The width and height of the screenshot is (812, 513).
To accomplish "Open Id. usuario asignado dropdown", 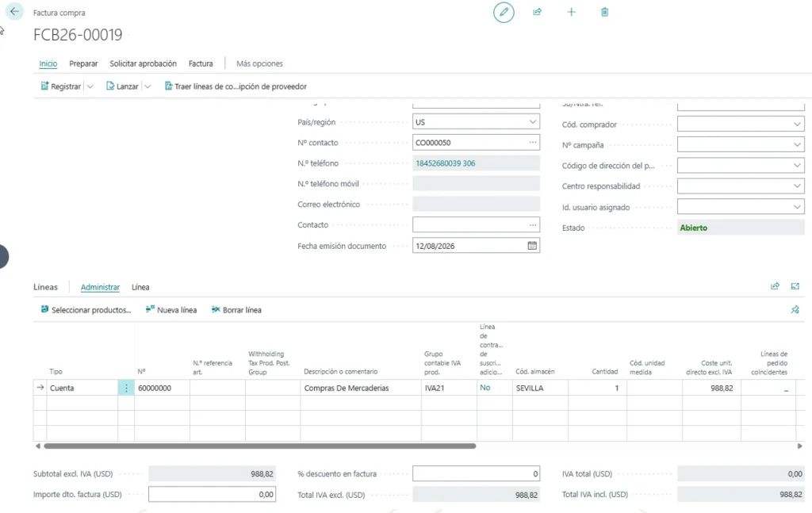I will [797, 207].
